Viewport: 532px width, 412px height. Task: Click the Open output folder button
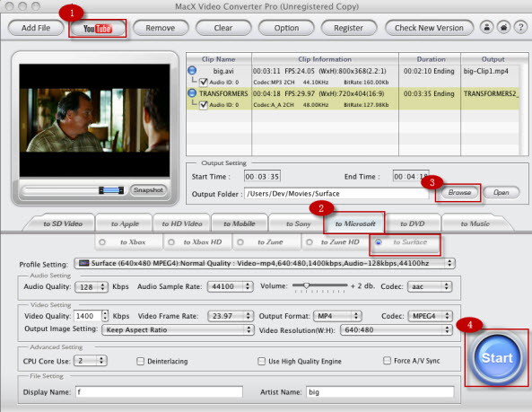[x=501, y=192]
